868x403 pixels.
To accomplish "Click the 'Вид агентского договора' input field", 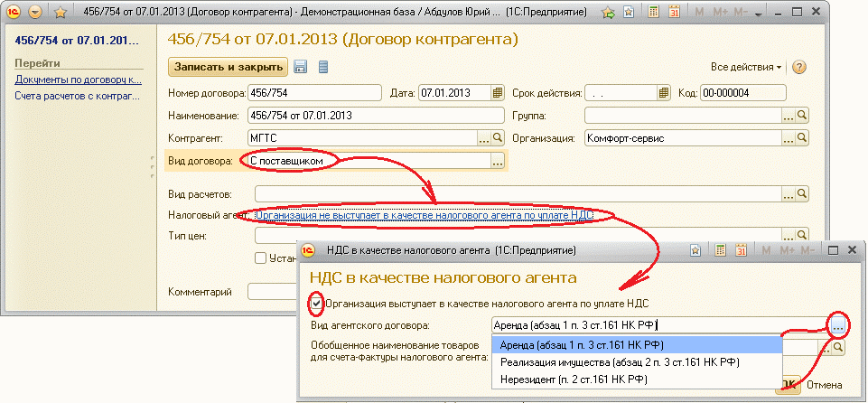I will click(x=661, y=325).
